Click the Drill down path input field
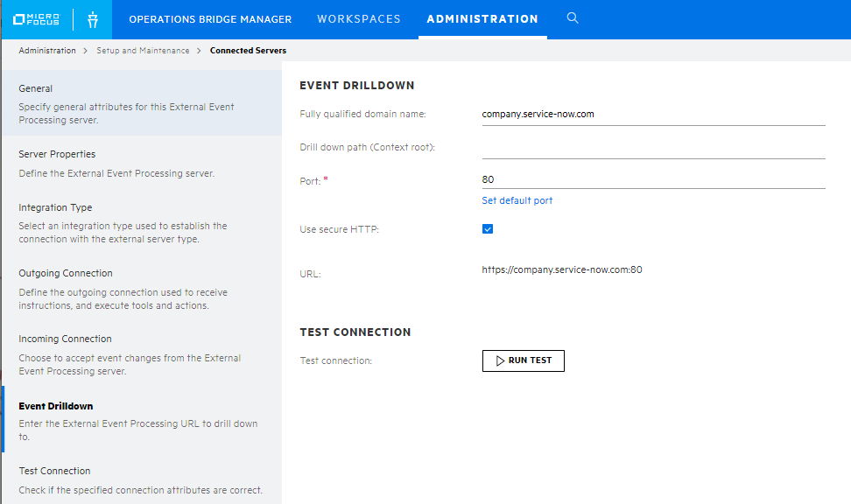 [x=653, y=148]
